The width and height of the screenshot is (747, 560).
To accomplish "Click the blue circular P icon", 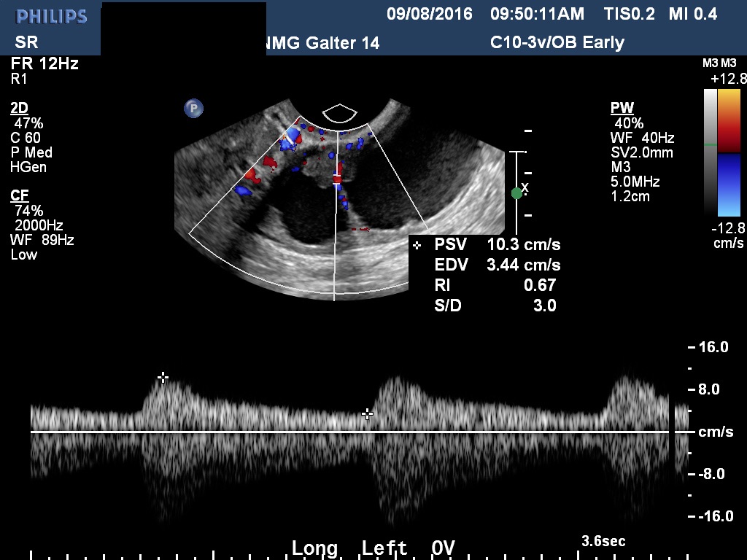I will 193,109.
